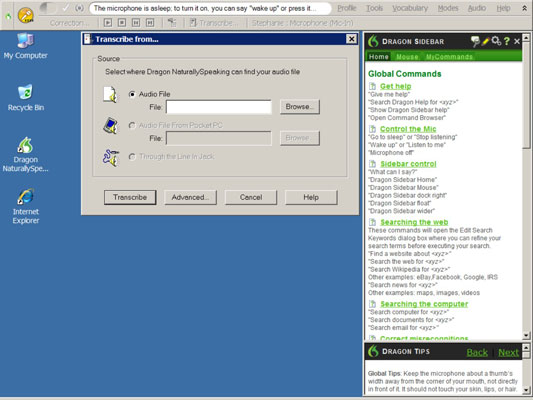533x400 pixels.
Task: Click the My Computer desktop icon
Action: (x=25, y=46)
